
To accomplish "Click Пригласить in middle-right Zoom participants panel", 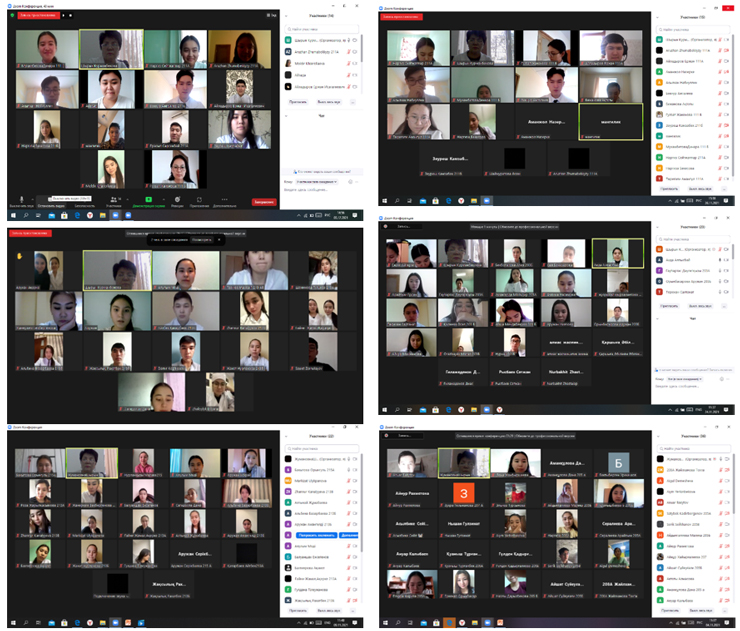I will pos(669,306).
